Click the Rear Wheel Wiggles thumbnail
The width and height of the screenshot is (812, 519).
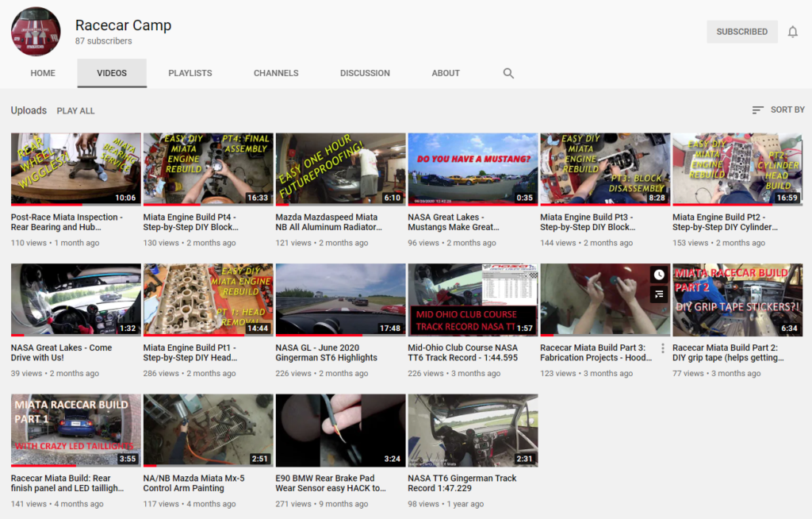(x=75, y=170)
